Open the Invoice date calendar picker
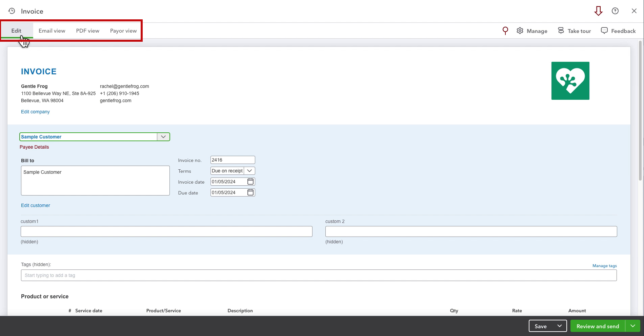This screenshot has width=644, height=336. coord(250,182)
